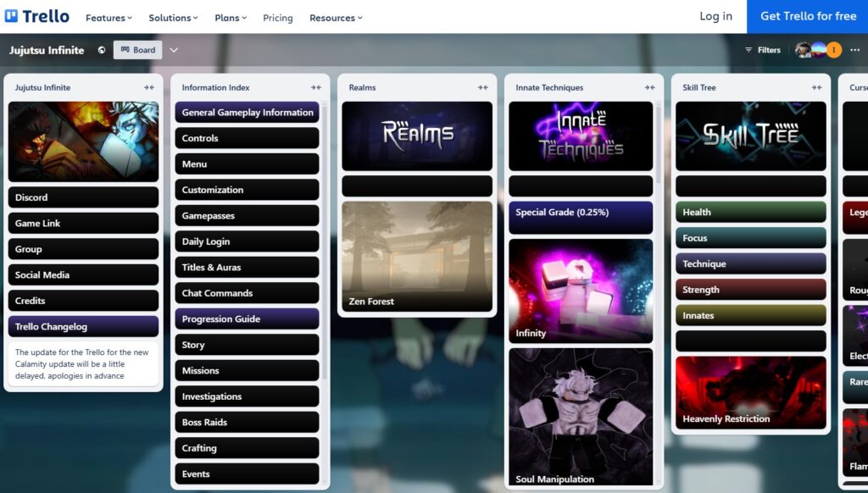The image size is (868, 493).
Task: Open the Investigations card
Action: [x=247, y=396]
